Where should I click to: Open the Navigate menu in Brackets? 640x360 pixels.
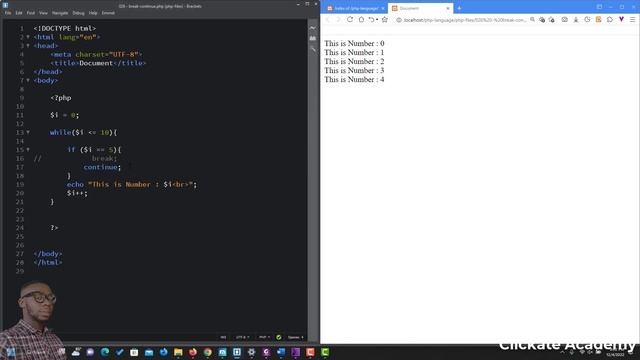click(60, 13)
